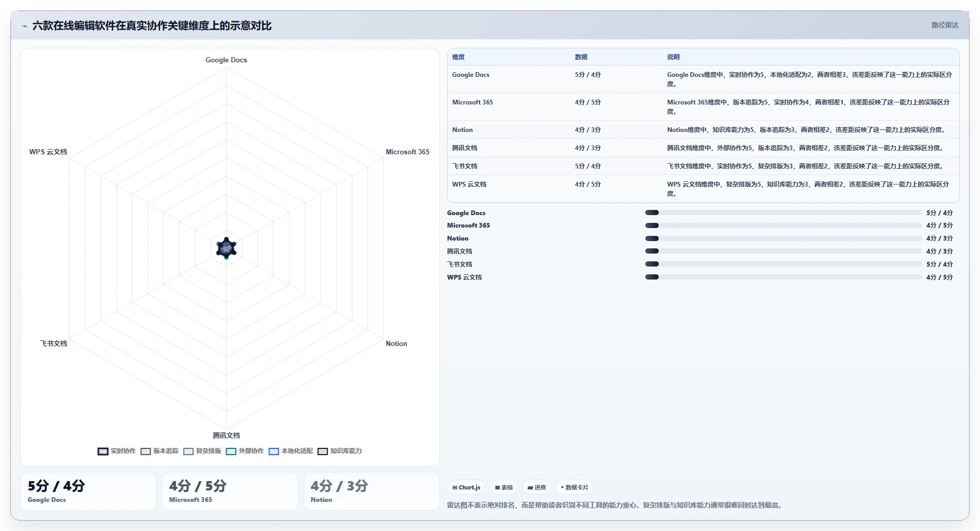Click the description starting 'Google Docs维度中'
This screenshot has width=980, height=531.
[x=809, y=79]
